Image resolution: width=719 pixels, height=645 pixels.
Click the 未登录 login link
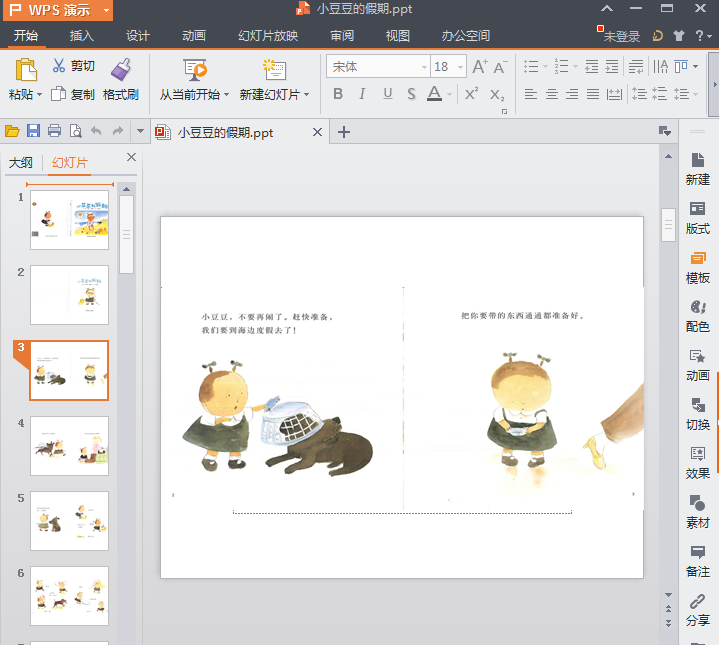point(621,36)
